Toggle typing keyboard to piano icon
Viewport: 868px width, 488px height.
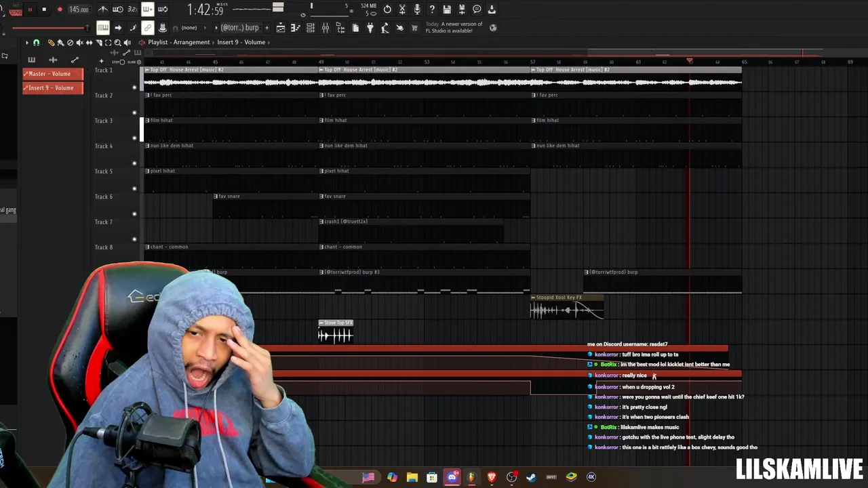103,28
